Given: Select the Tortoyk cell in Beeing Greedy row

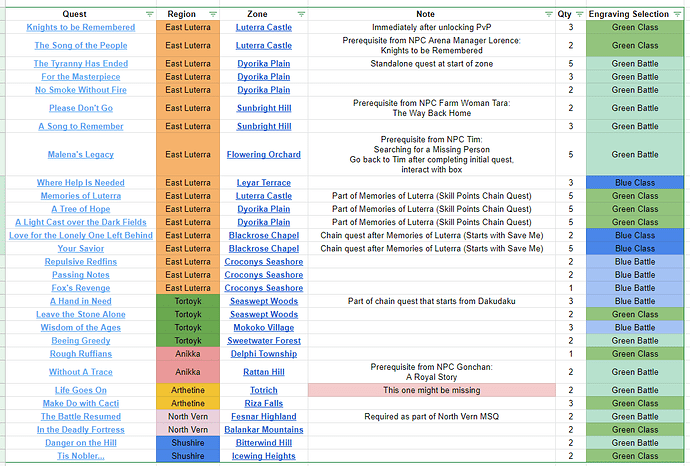Looking at the screenshot, I should [x=188, y=341].
